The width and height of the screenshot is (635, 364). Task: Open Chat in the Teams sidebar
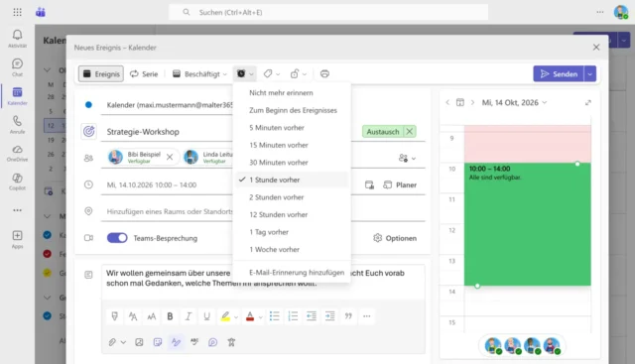(18, 67)
